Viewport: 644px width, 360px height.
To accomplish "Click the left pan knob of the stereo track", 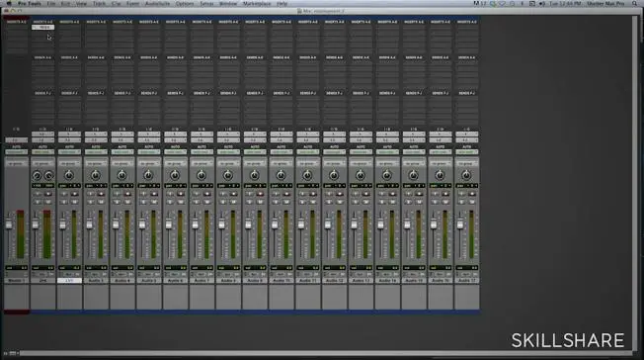I will click(x=37, y=176).
